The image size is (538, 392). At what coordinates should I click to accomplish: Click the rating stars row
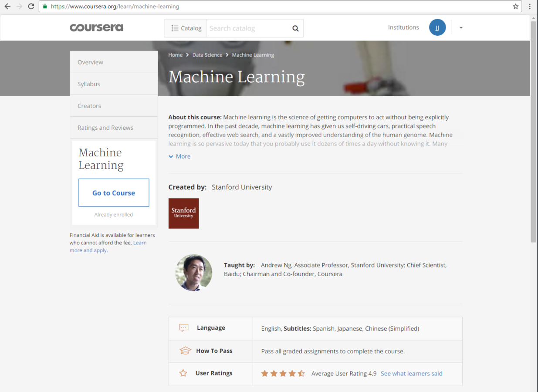click(283, 373)
